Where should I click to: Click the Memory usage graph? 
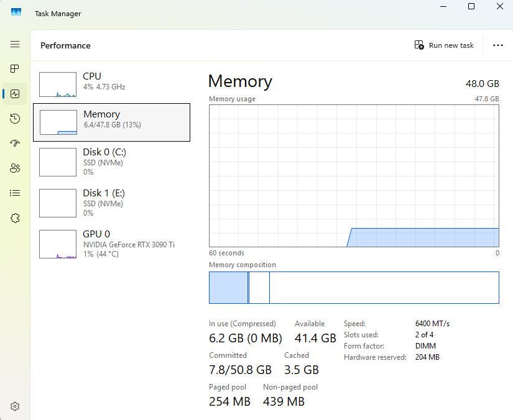(x=354, y=176)
